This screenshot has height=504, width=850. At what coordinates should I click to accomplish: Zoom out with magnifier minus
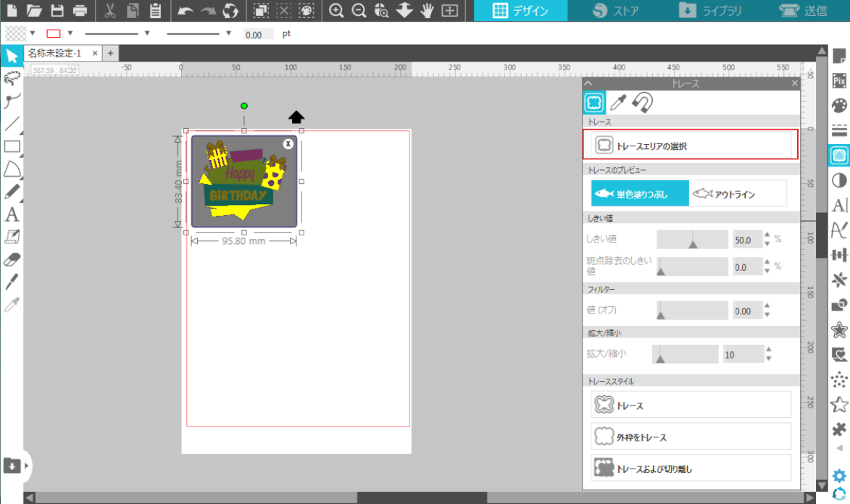[358, 10]
